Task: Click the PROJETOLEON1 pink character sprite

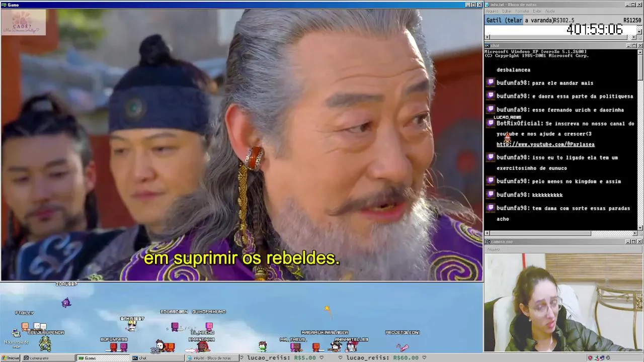Action: (x=403, y=347)
